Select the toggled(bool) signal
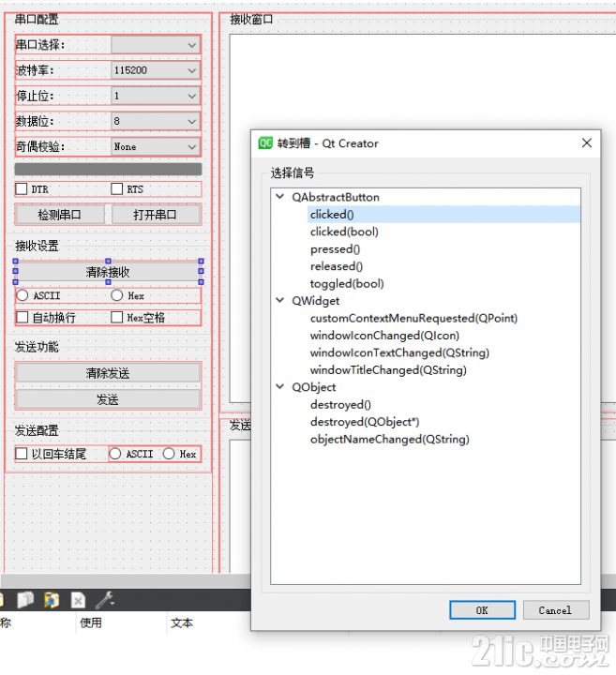This screenshot has height=675, width=616. tap(347, 283)
